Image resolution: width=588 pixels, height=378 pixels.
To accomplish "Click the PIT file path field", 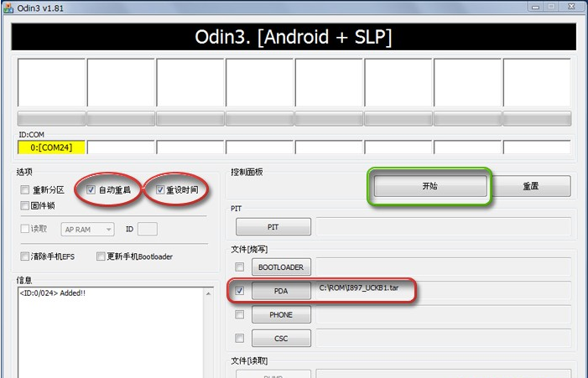I will pos(444,226).
